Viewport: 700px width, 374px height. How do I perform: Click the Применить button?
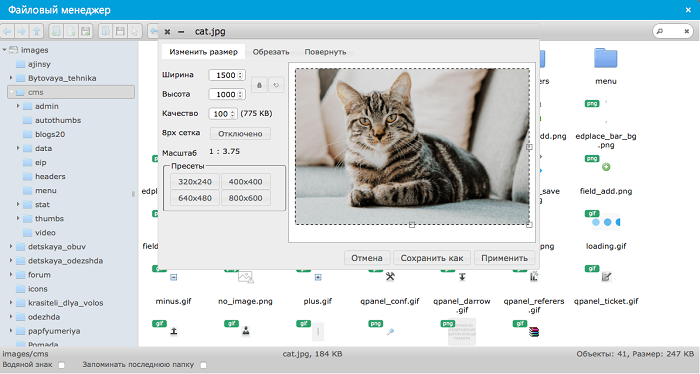point(504,258)
